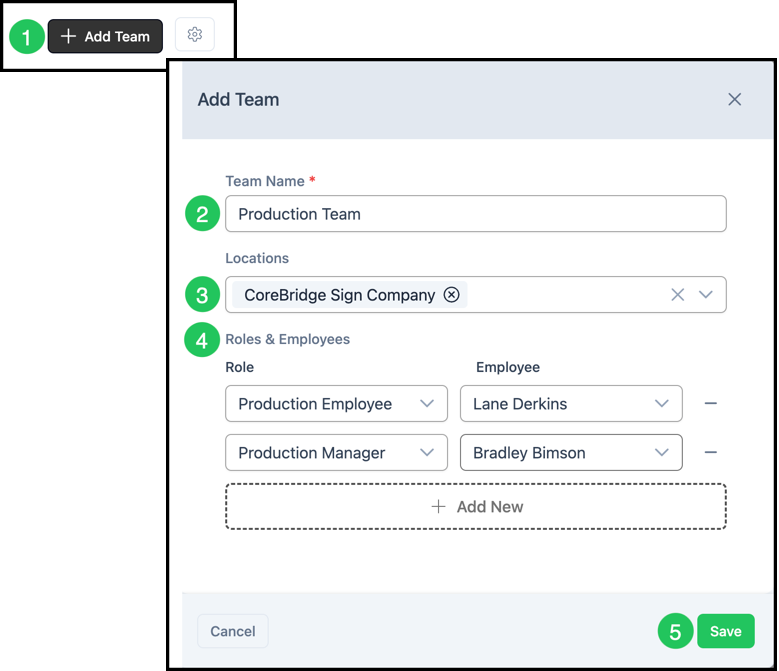Remove the CoreBridge Sign Company tag
779x671 pixels.
(x=451, y=295)
